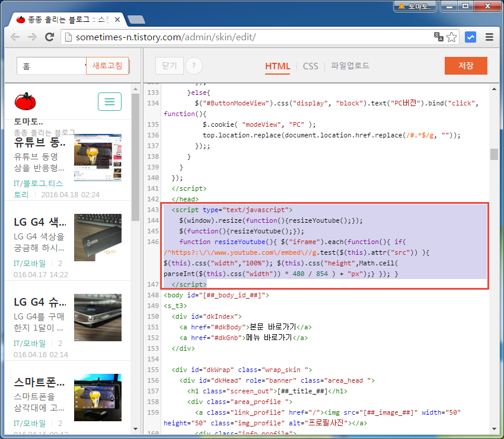Click the function resizeYoutube() text
The height and width of the screenshot is (439, 504).
pos(227,242)
